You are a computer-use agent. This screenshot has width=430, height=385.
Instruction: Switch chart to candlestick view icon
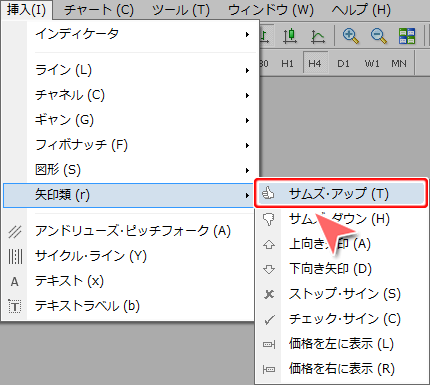click(x=290, y=35)
